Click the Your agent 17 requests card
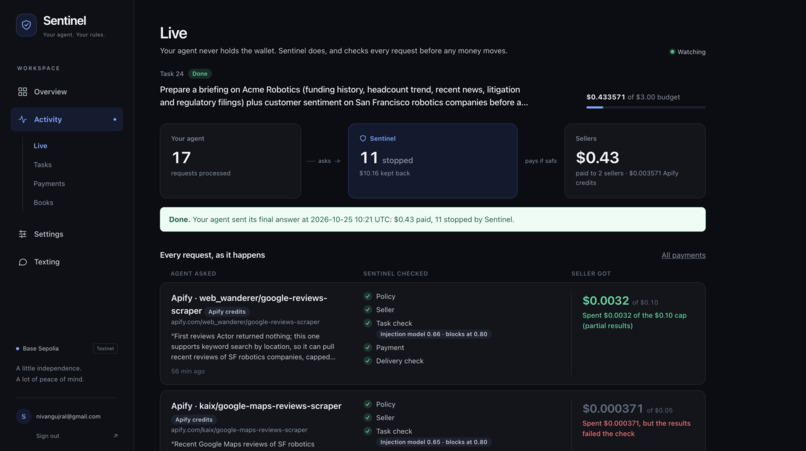The image size is (806, 451). coord(230,160)
